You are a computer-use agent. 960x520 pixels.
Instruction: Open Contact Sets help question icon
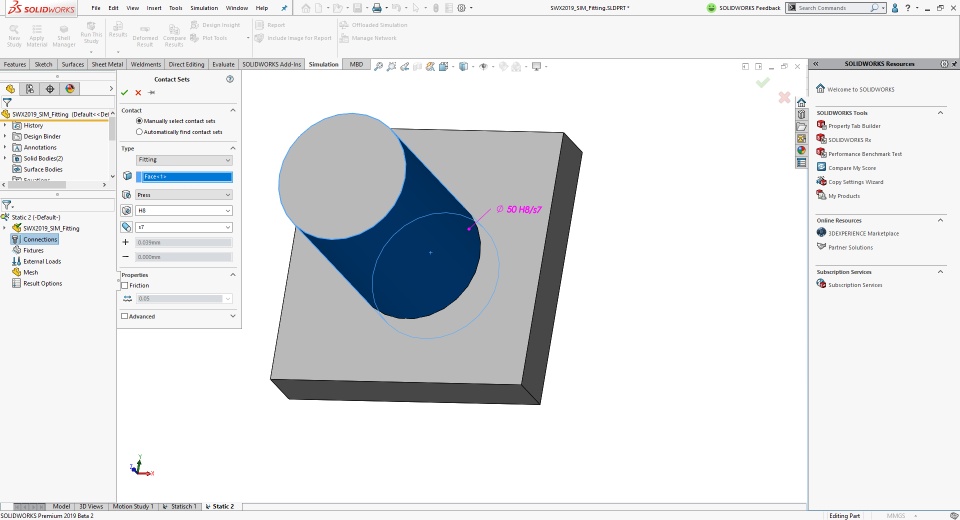coord(230,79)
